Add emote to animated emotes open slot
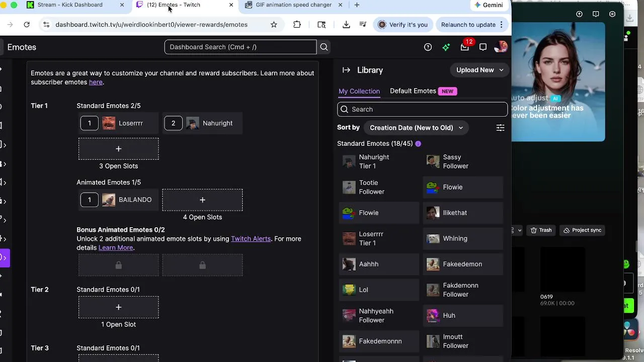This screenshot has height=362, width=644. (202, 200)
